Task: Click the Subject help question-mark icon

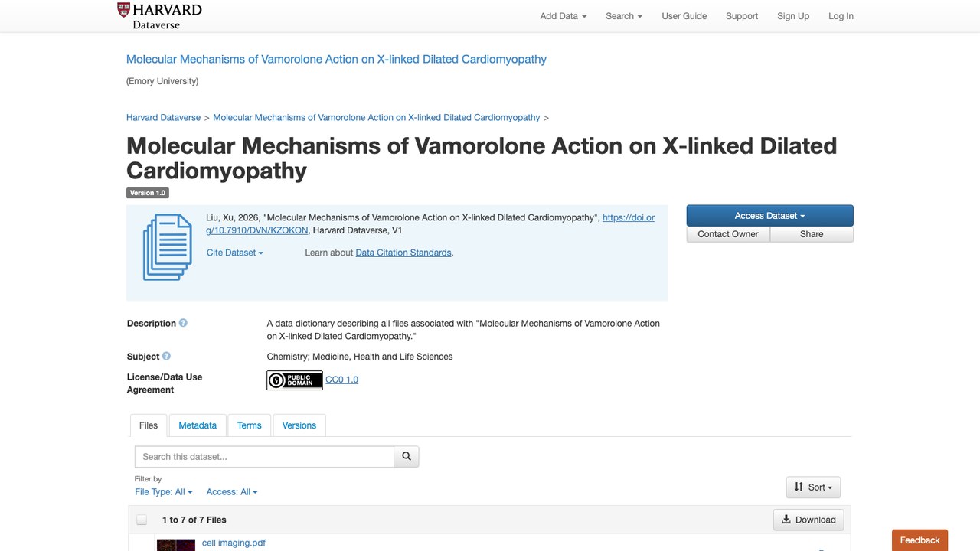Action: click(x=166, y=356)
